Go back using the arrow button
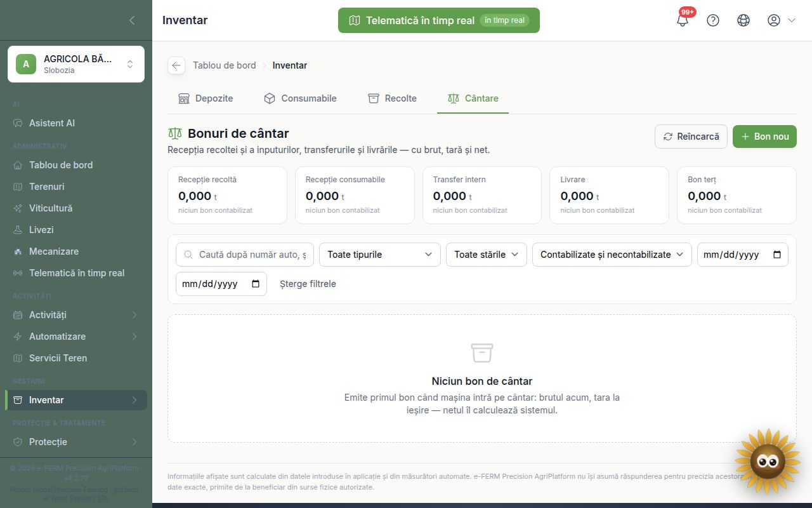 click(x=176, y=65)
